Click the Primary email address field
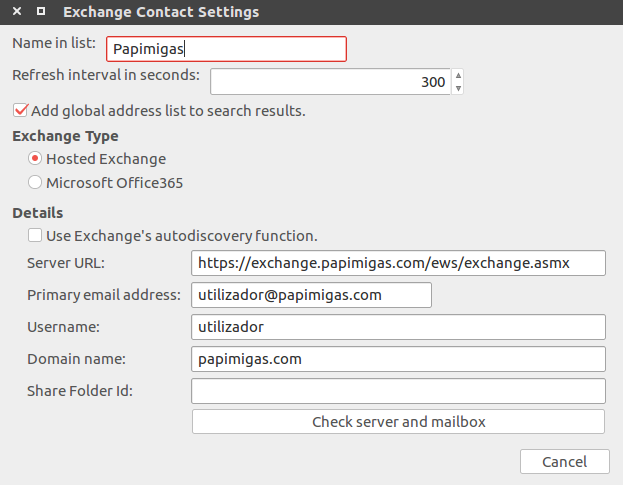Screen dimensions: 623x485 (310, 295)
